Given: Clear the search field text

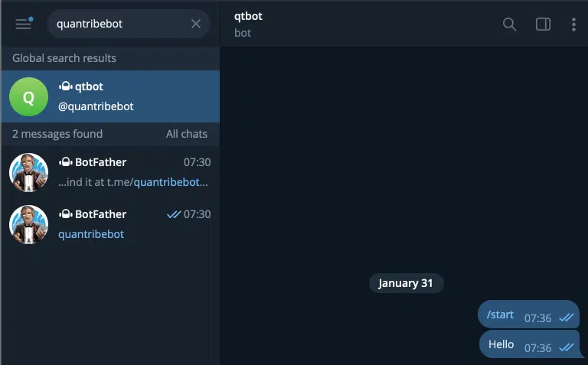Looking at the screenshot, I should tap(196, 24).
